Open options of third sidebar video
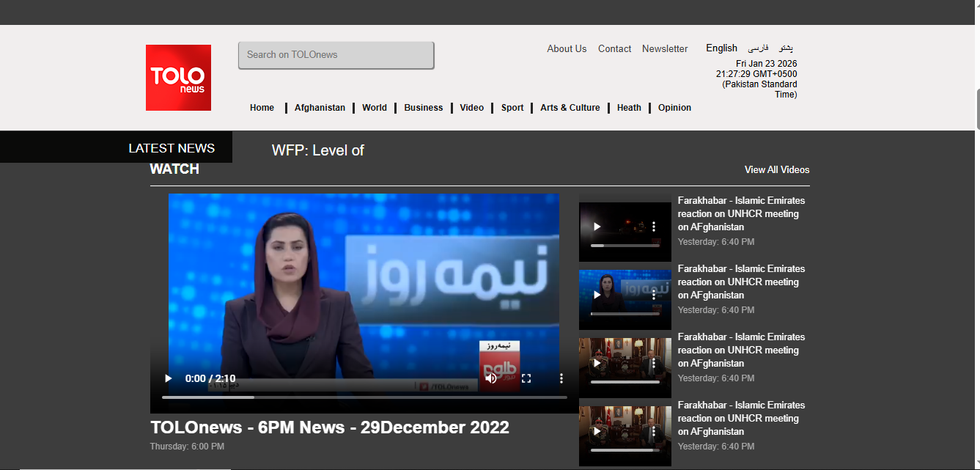The width and height of the screenshot is (980, 470). 654,363
